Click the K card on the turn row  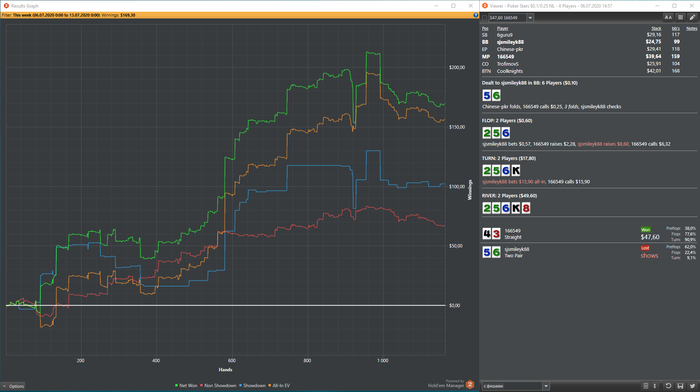pyautogui.click(x=516, y=171)
